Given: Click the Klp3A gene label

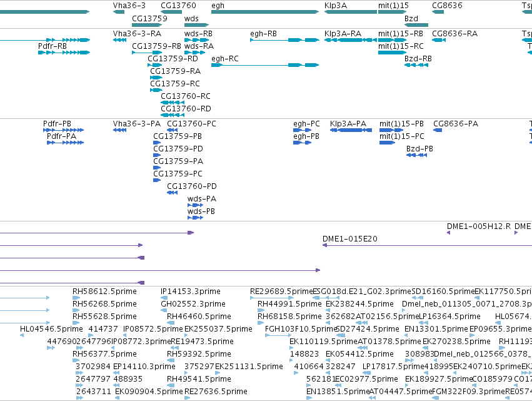Looking at the screenshot, I should click(336, 6).
